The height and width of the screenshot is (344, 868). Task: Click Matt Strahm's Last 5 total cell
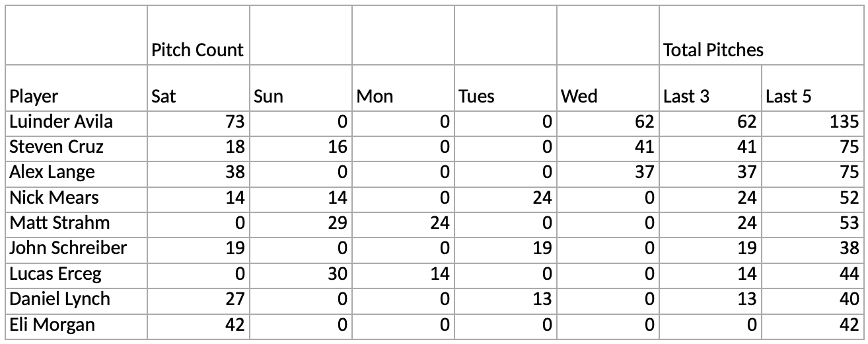(x=813, y=224)
